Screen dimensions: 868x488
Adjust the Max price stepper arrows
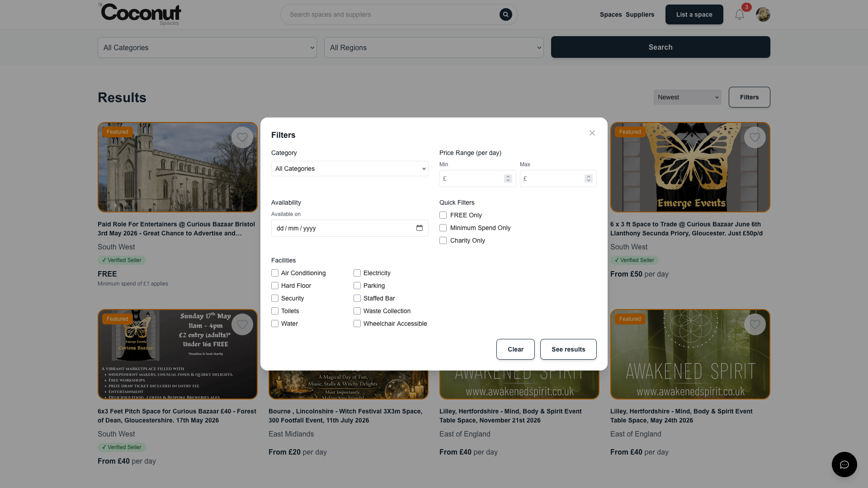pos(589,178)
